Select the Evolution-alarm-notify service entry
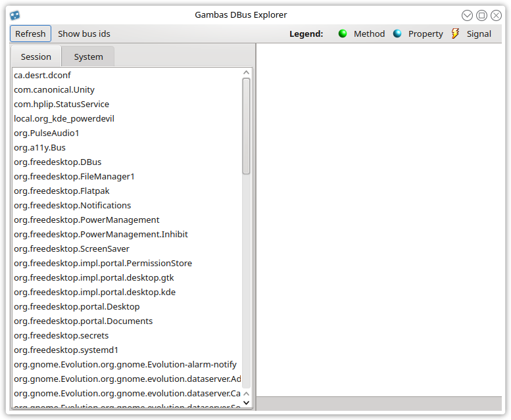The image size is (511, 420). [127, 364]
